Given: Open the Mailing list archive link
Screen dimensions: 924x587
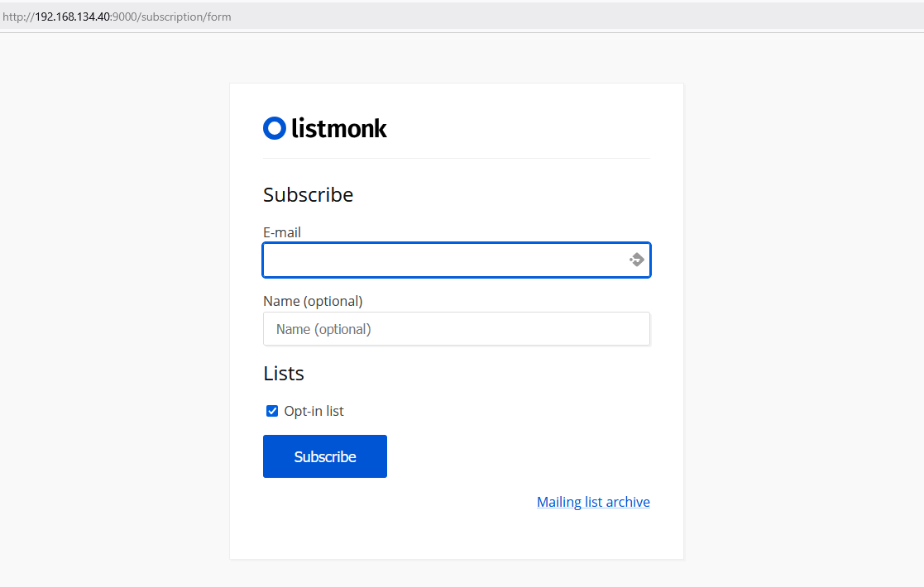Looking at the screenshot, I should tap(593, 502).
